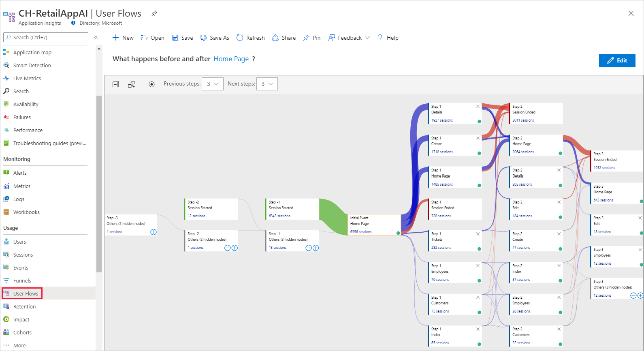Pin this User Flows blade

point(154,13)
